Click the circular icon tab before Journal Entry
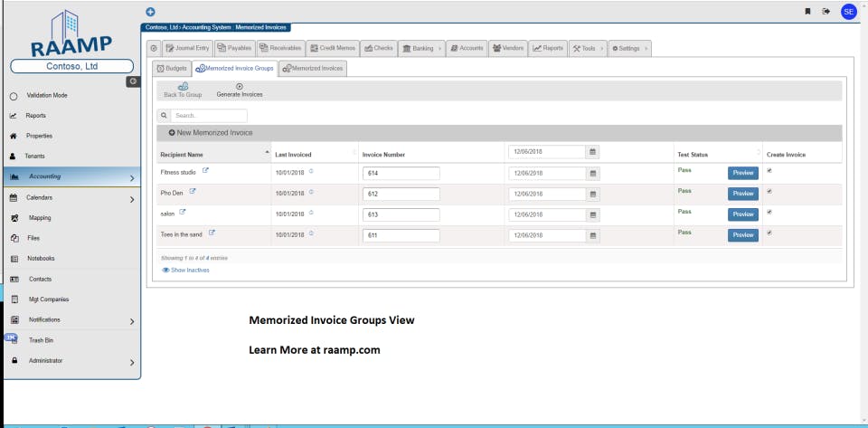Screen dimensions: 868x428 click(x=154, y=49)
